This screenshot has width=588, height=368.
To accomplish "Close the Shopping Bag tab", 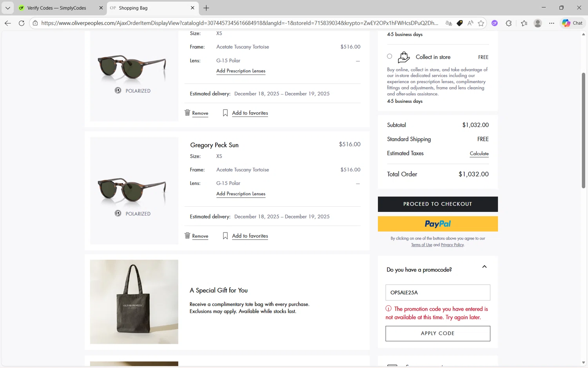I will (x=192, y=8).
